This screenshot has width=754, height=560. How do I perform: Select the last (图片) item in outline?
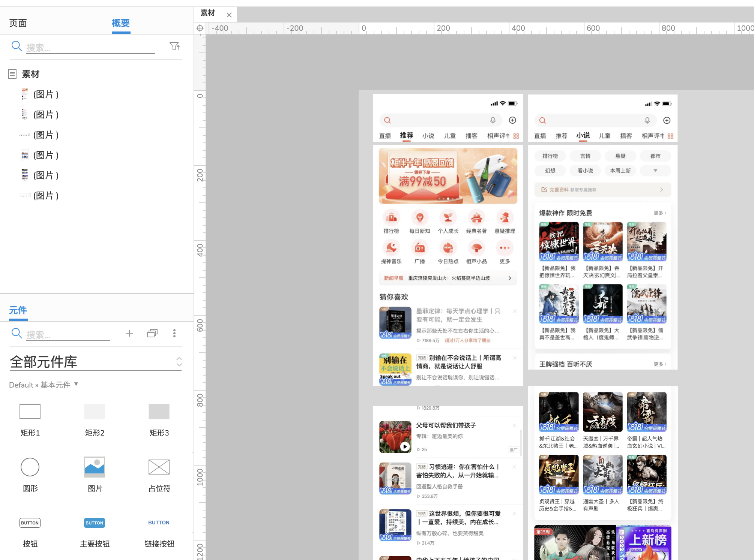tap(39, 195)
